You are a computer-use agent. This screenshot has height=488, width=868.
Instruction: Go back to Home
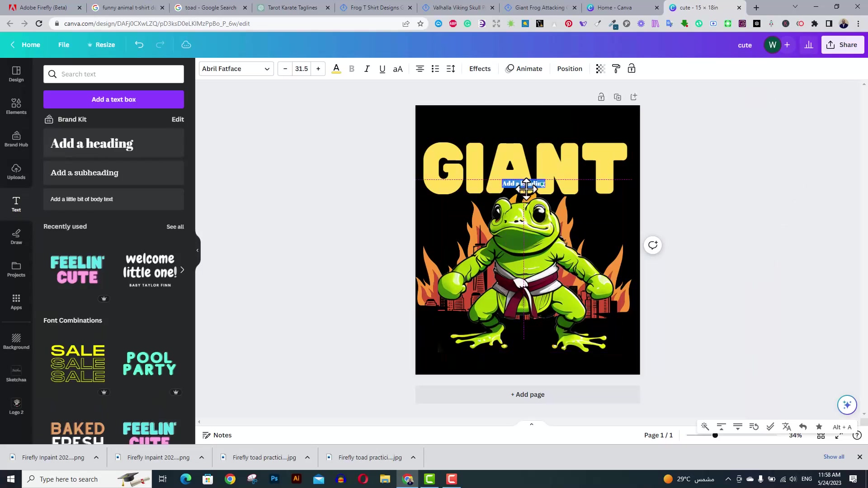click(x=25, y=45)
